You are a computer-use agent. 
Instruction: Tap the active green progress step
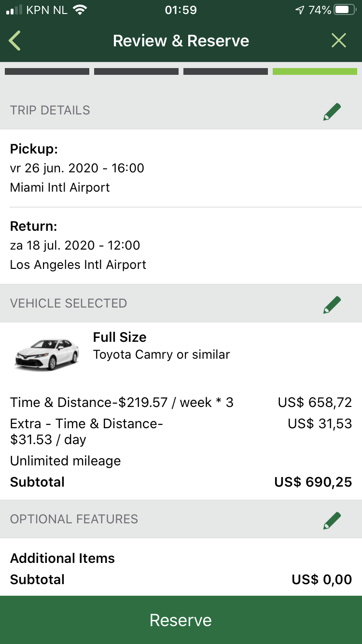tap(315, 71)
